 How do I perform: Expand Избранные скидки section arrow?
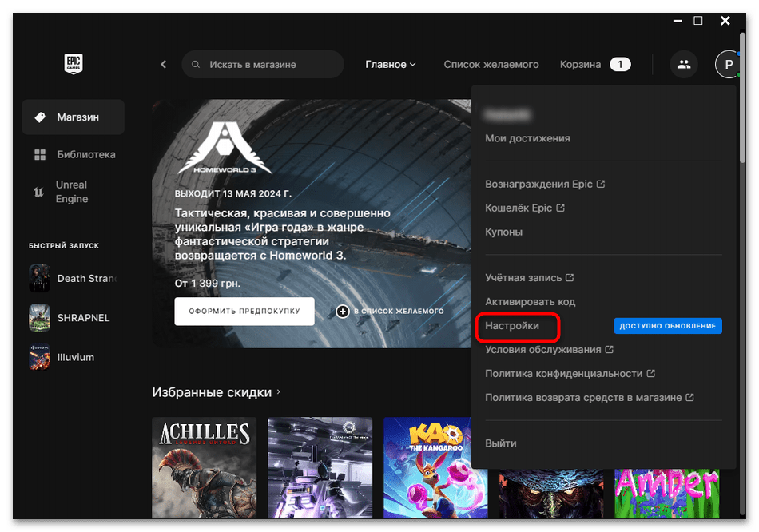pyautogui.click(x=279, y=392)
